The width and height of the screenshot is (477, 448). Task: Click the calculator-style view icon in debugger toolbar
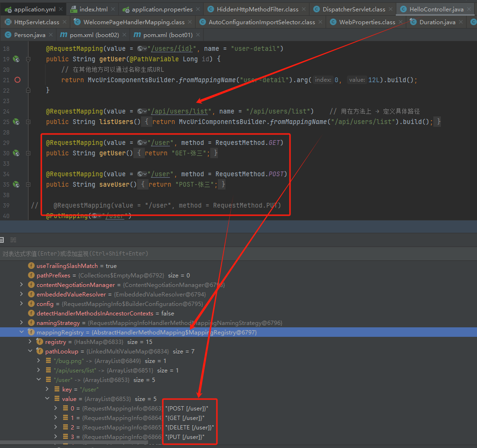(2, 240)
